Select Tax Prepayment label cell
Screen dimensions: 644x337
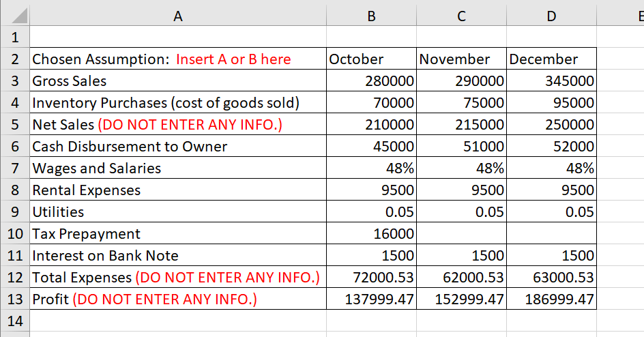[x=178, y=233]
